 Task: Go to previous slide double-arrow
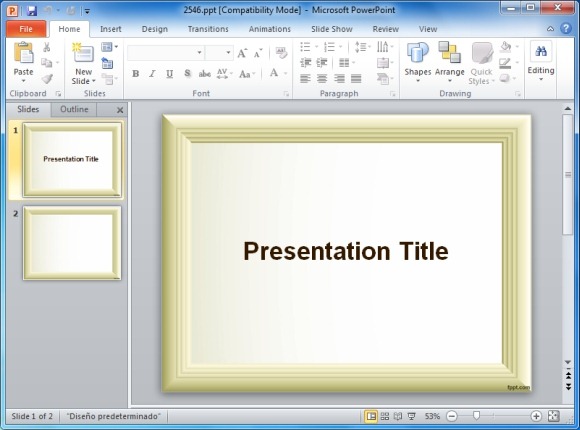pyautogui.click(x=568, y=376)
